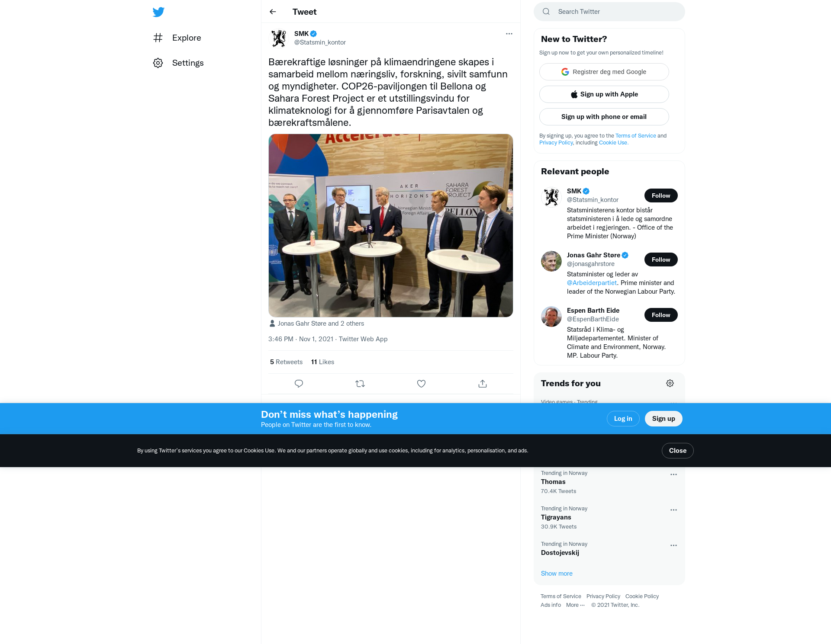Go back using the arrow icon
Screen dimensions: 831x644
273,12
